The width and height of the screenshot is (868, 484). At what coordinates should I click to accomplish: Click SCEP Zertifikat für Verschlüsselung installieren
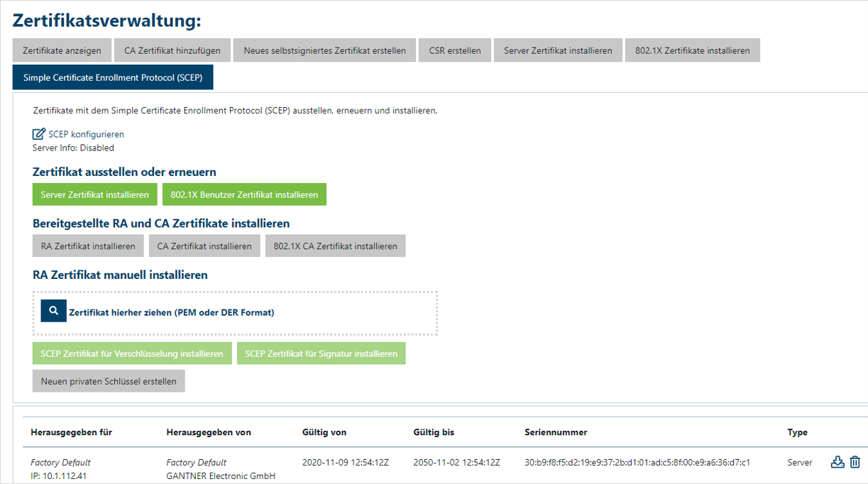tap(132, 353)
